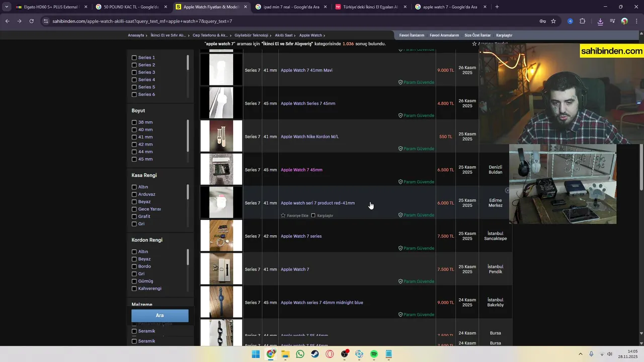Open Opera from the taskbar

pos(330,354)
